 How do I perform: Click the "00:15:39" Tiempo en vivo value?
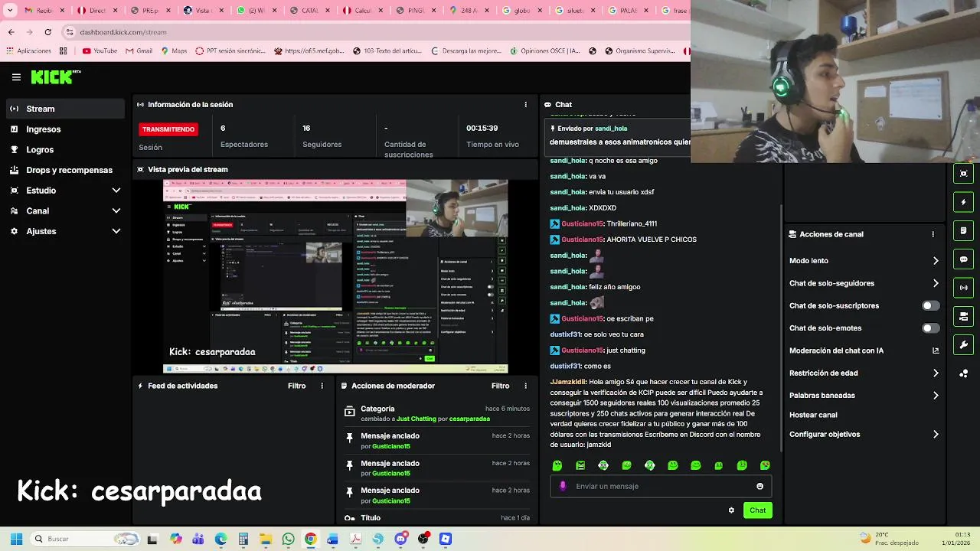tap(482, 128)
